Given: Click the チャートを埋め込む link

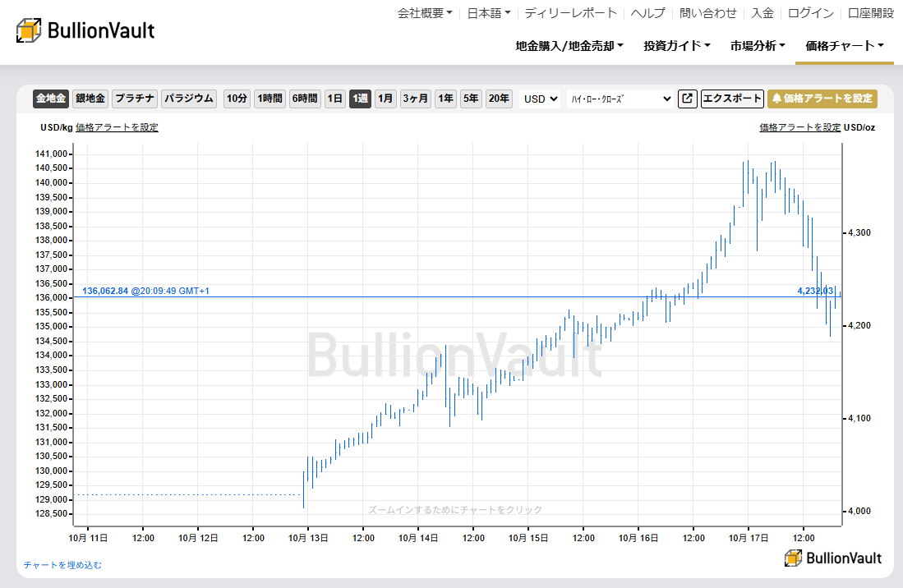Looking at the screenshot, I should (63, 565).
